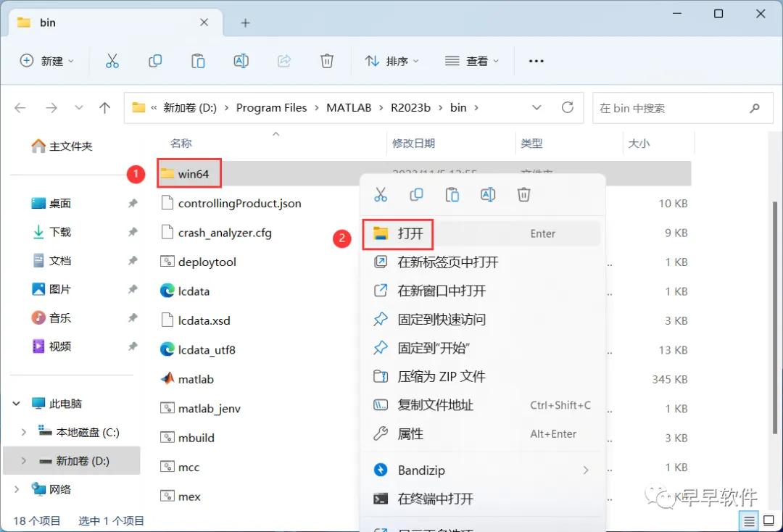Click the 在 bin 中搜索 search box
Viewport: 783px width, 532px height.
tap(683, 108)
